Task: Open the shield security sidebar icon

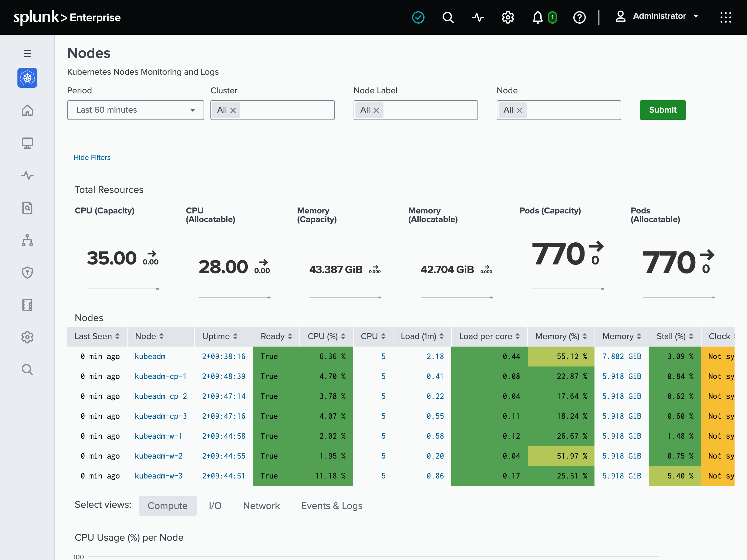Action: tap(27, 273)
